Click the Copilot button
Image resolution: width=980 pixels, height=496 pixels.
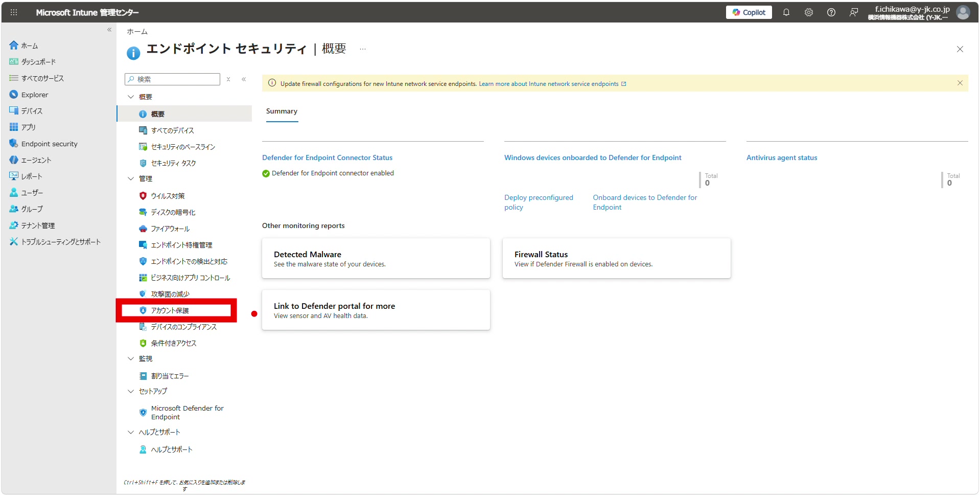(x=749, y=12)
